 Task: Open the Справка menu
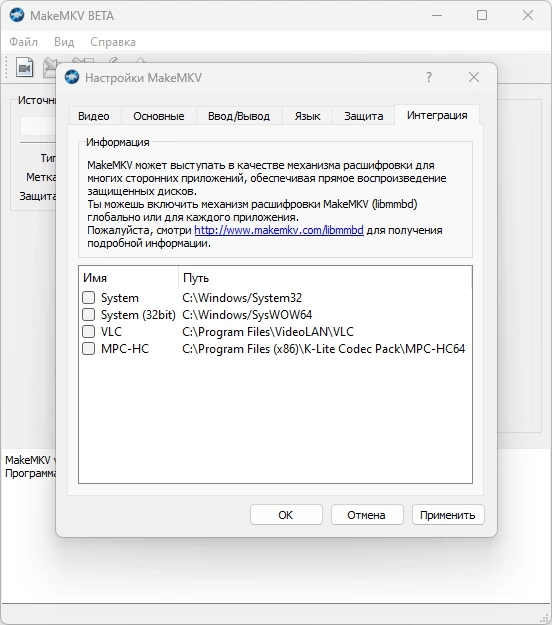(x=113, y=41)
